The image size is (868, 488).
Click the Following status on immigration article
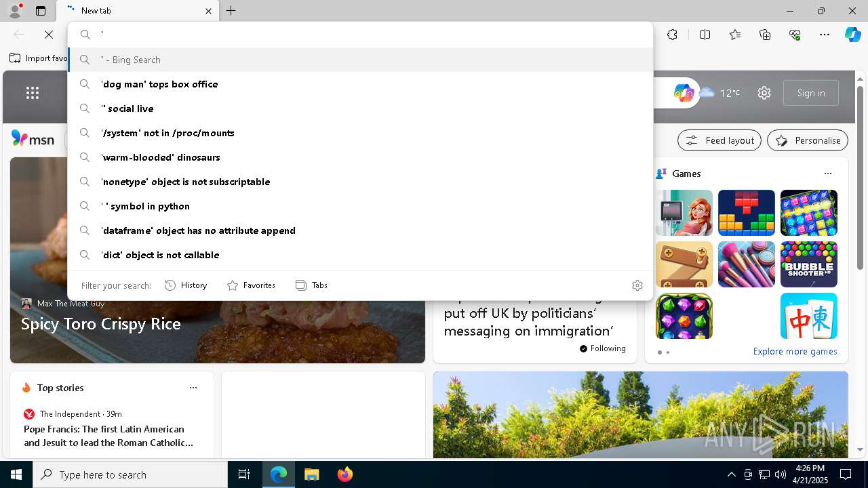coord(603,348)
